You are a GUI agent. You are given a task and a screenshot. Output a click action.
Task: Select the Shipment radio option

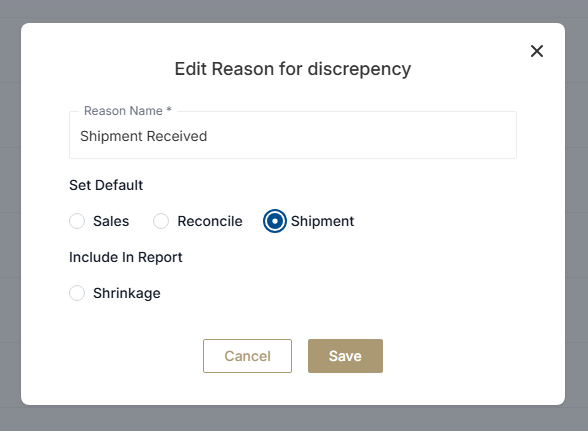click(x=274, y=221)
